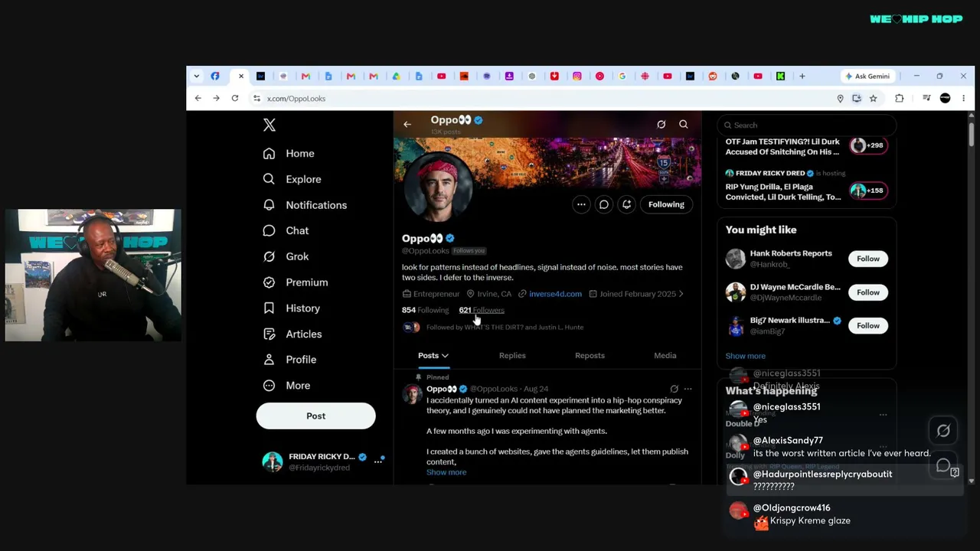Reload the page with the browser refresh icon
The image size is (980, 551).
(x=235, y=98)
